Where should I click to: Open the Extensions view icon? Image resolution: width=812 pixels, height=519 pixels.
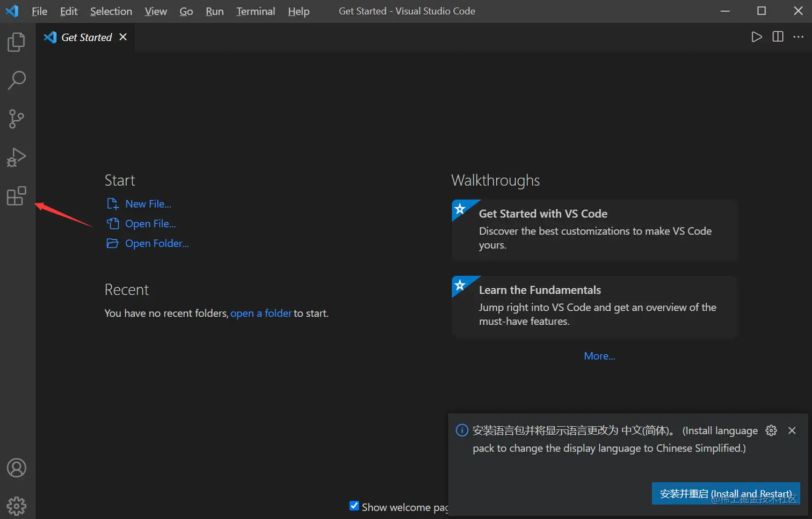point(17,196)
